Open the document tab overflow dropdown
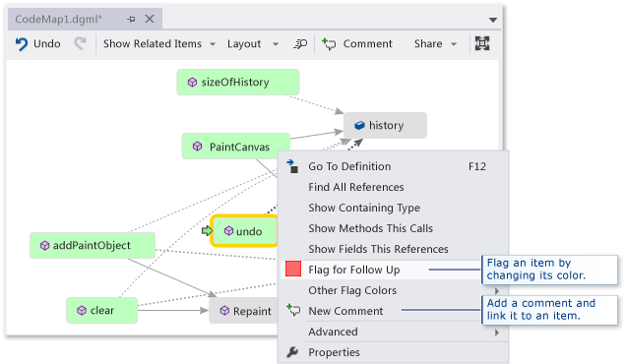Screen dimensions: 626x364 point(493,20)
